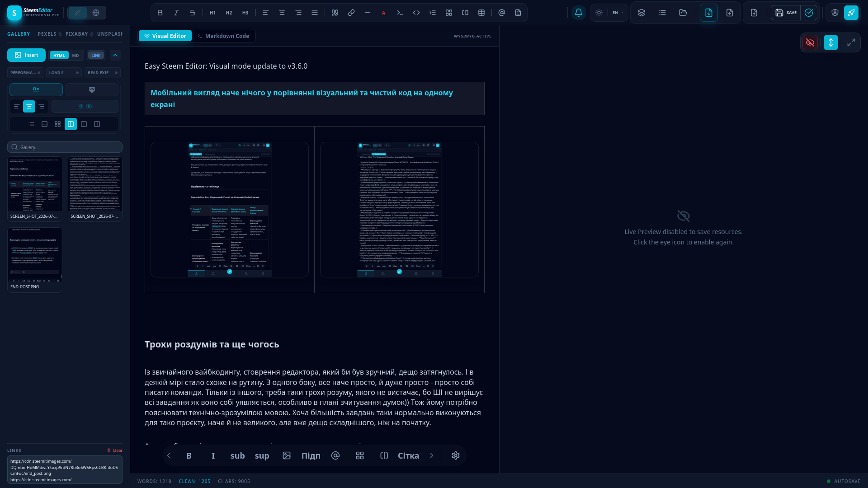Select HTML insert format
Viewport: 868px width, 488px height.
tap(59, 56)
